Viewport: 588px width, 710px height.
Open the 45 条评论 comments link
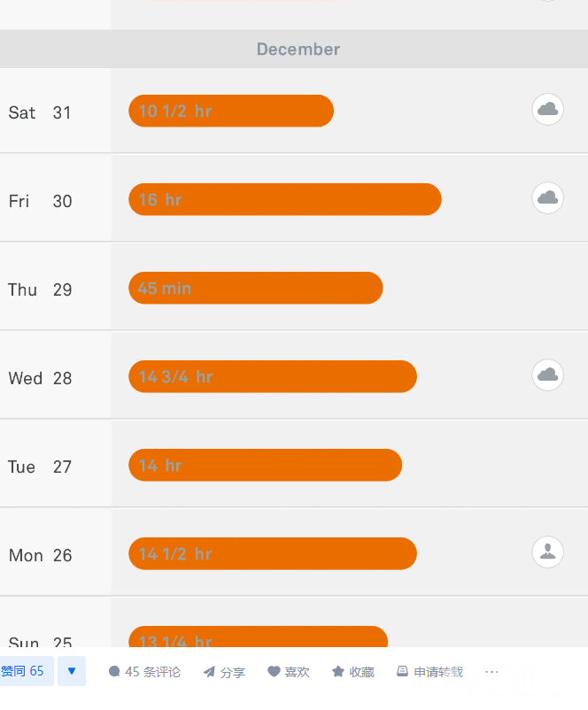pos(152,672)
